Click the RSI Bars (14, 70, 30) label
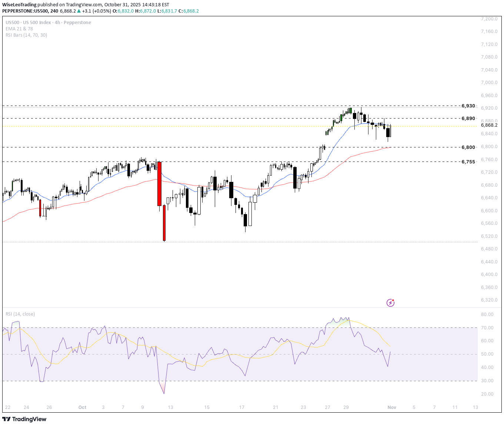The width and height of the screenshot is (504, 426). [x=26, y=35]
